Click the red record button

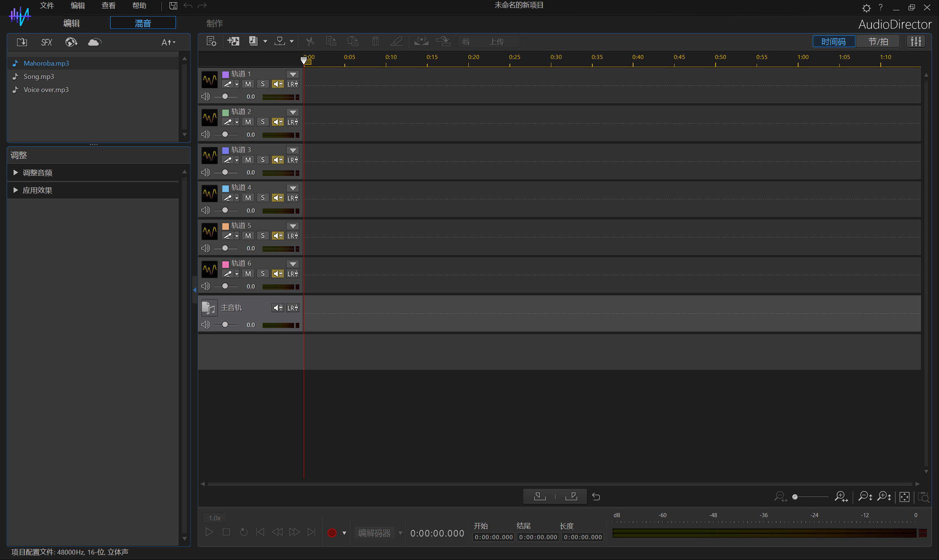tap(332, 533)
